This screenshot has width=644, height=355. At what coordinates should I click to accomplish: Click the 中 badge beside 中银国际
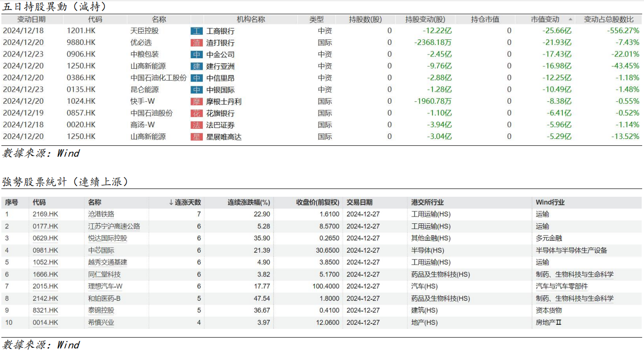pos(196,90)
